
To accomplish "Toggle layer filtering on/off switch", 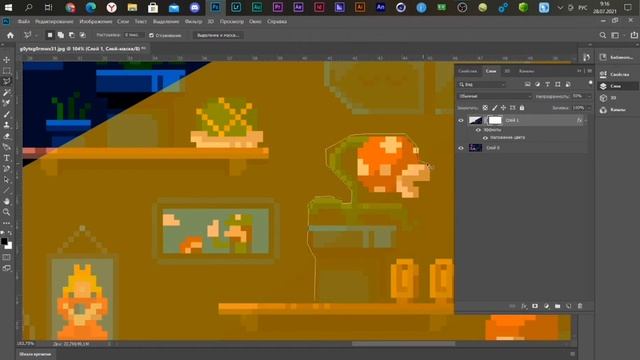I will [x=590, y=83].
